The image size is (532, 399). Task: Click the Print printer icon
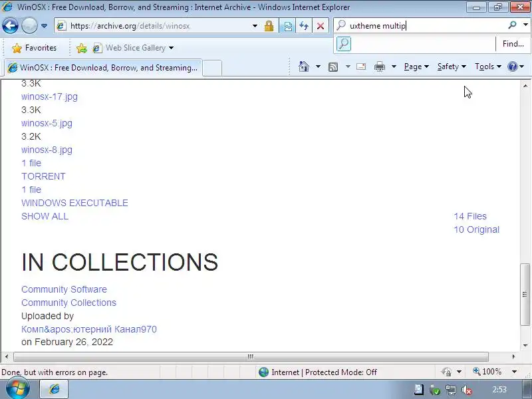click(380, 67)
